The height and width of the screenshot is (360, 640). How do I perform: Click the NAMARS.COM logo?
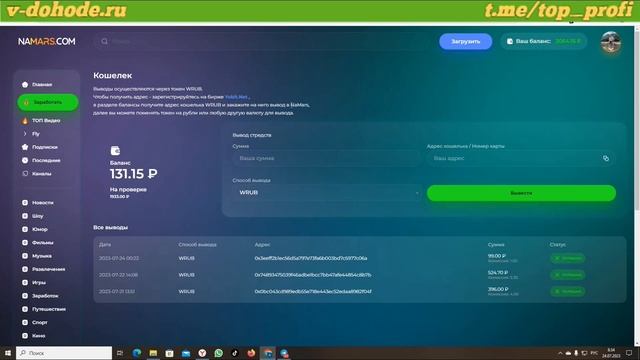47,41
